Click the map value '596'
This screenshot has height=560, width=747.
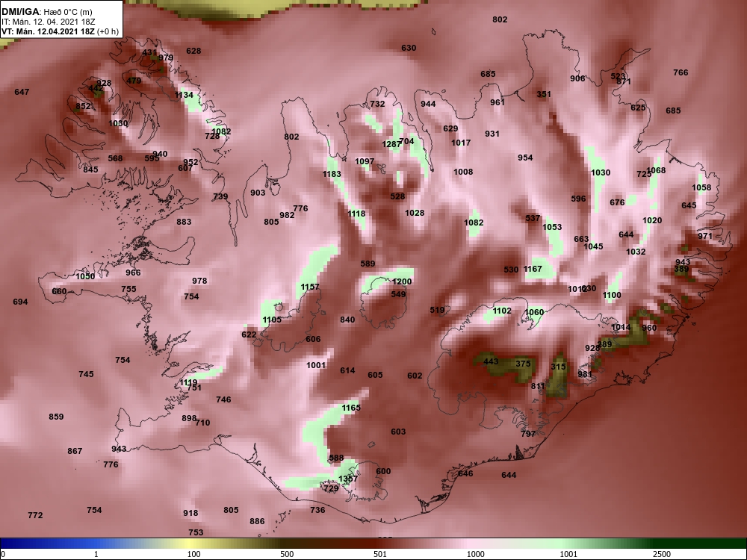coord(578,199)
